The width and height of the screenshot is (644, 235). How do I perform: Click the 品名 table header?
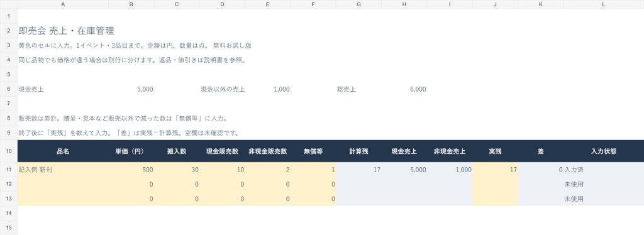pyautogui.click(x=63, y=151)
